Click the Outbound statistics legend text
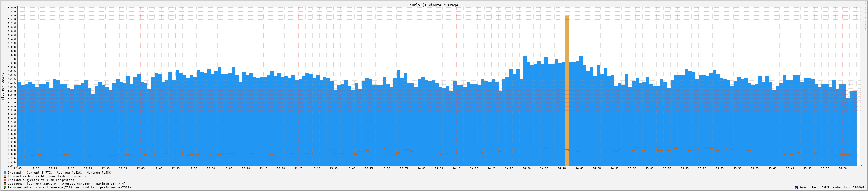 pyautogui.click(x=66, y=184)
